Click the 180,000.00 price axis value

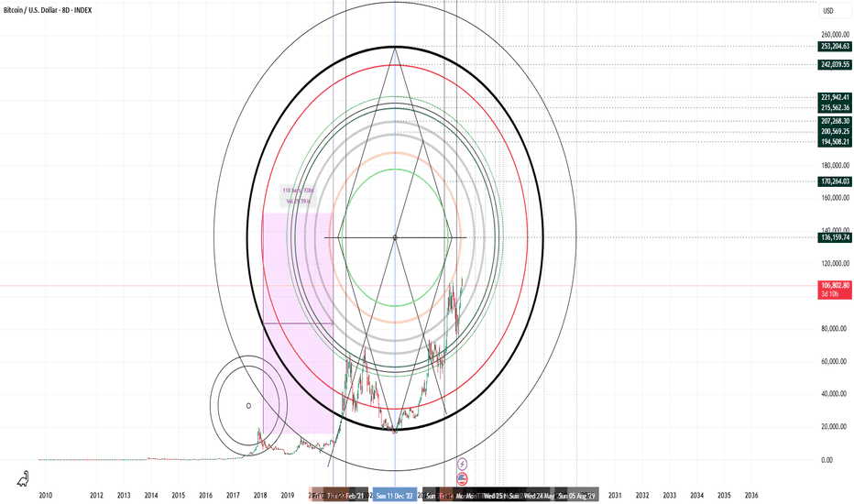(835, 166)
